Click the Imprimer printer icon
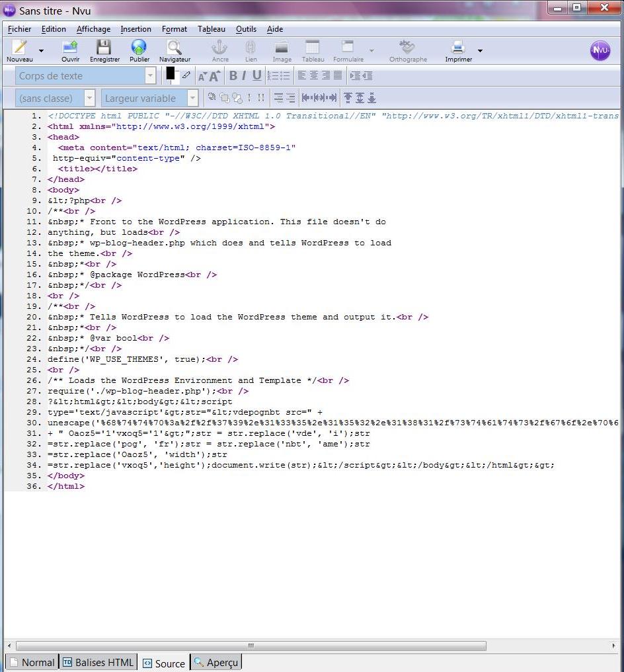 tap(458, 47)
